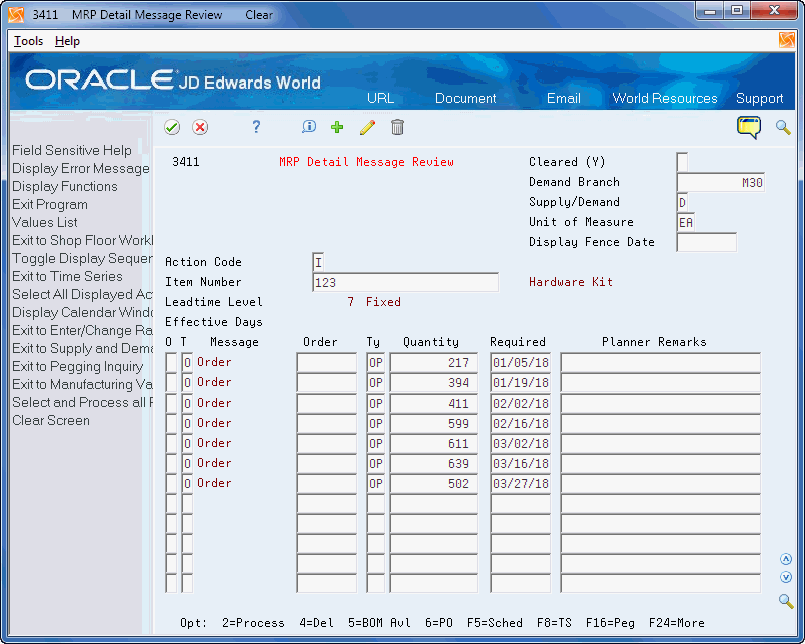
Task: Click the F16=Peg option text
Action: pos(610,623)
